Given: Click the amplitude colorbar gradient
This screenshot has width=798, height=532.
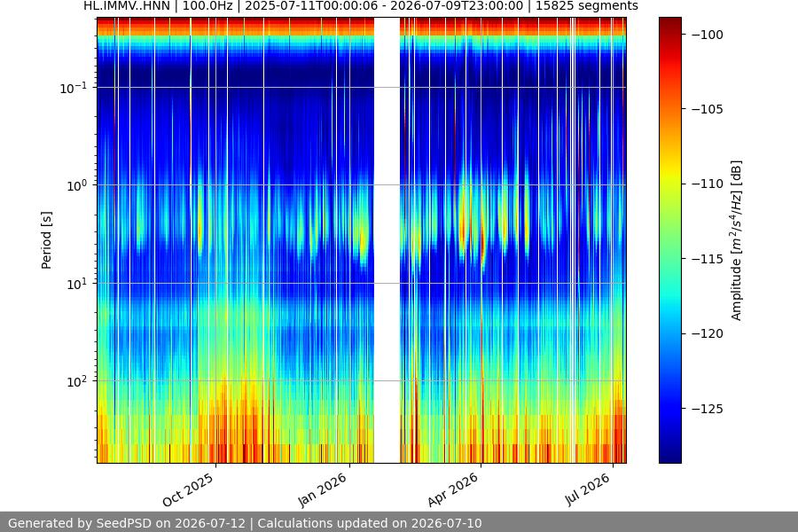Looking at the screenshot, I should tap(669, 240).
